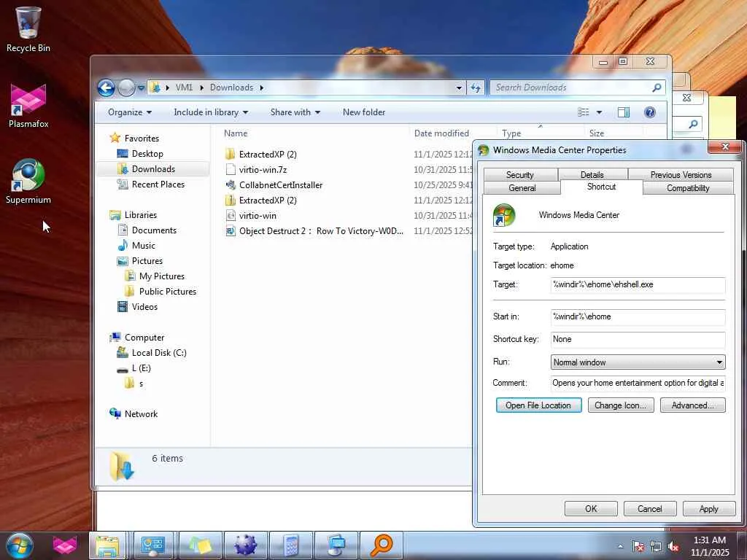Open the orange magnifier taskbar app
The height and width of the screenshot is (560, 747).
[382, 545]
